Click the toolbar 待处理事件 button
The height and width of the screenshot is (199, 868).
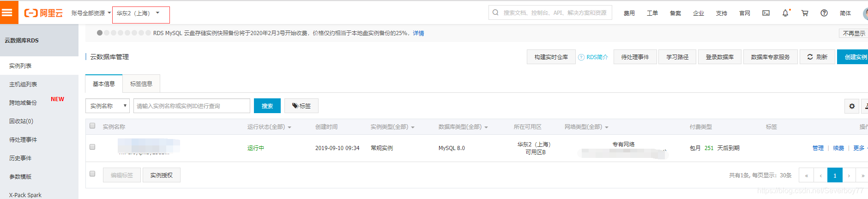click(x=635, y=57)
